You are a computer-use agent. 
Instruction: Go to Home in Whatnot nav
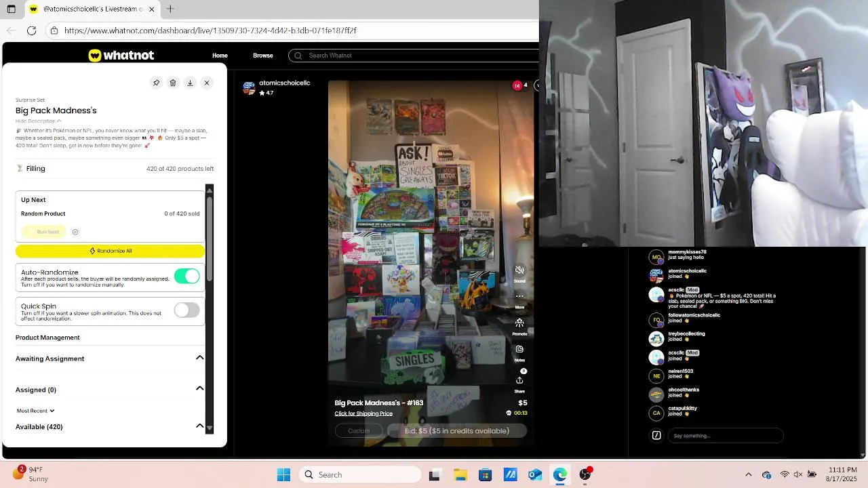click(x=220, y=56)
